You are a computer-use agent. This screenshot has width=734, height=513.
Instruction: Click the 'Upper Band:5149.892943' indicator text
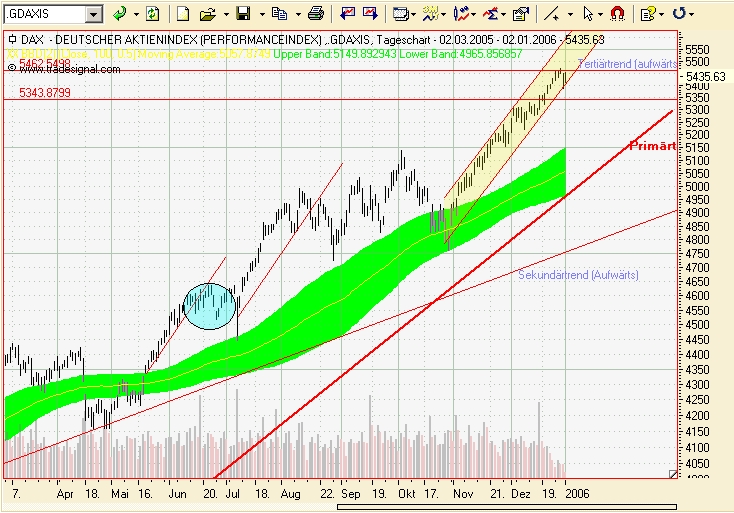[x=335, y=54]
